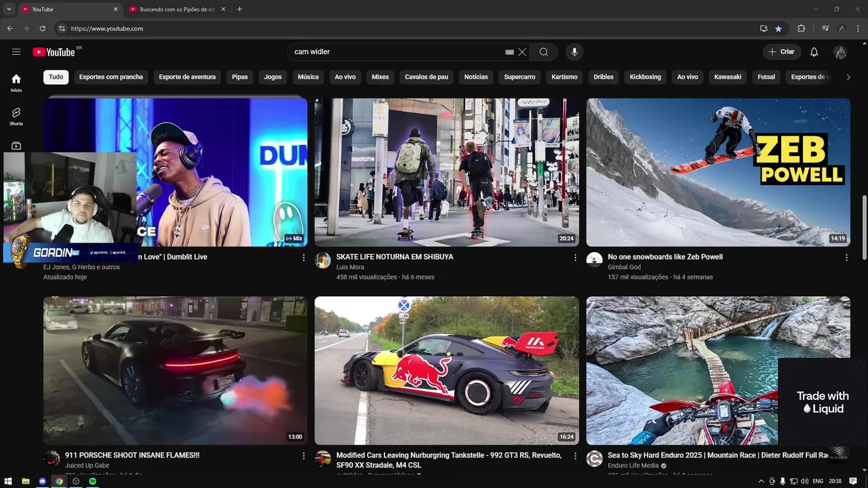
Task: Select the Tudo filter chip
Action: click(56, 77)
